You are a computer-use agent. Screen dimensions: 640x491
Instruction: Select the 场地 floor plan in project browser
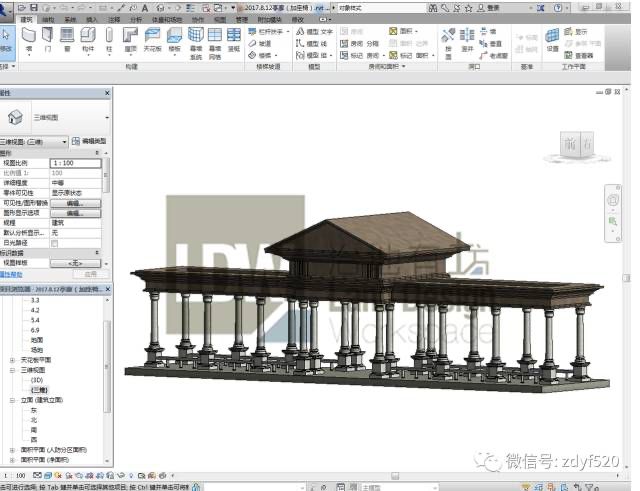(x=37, y=350)
